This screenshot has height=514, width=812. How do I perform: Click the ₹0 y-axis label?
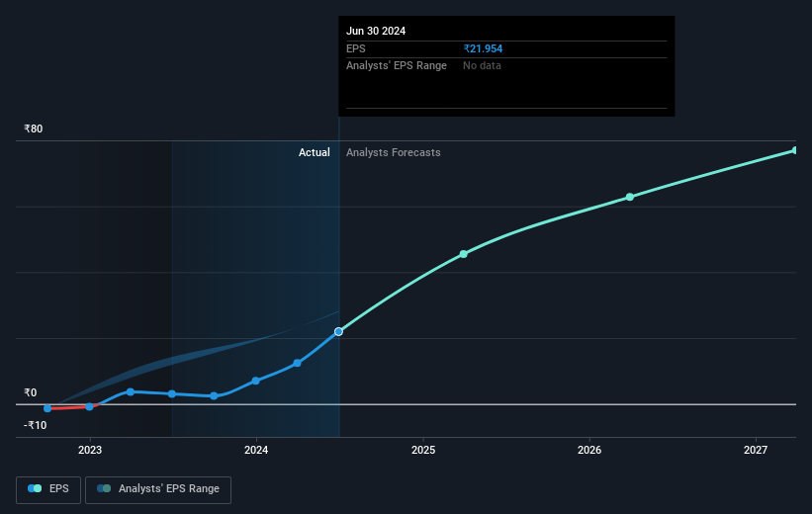30,392
